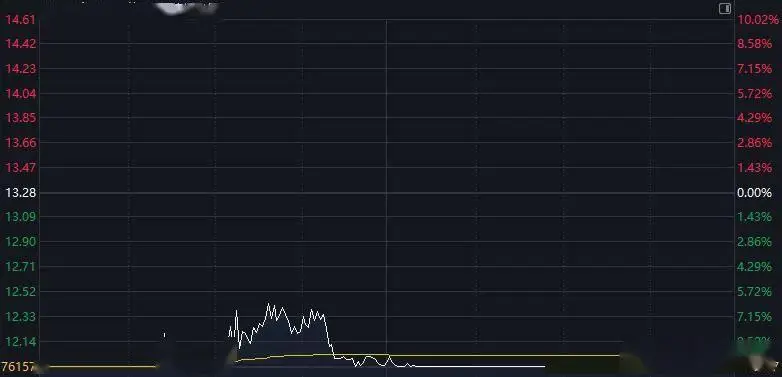Select the 13.85 price axis value
This screenshot has height=377, width=782.
[x=20, y=118]
